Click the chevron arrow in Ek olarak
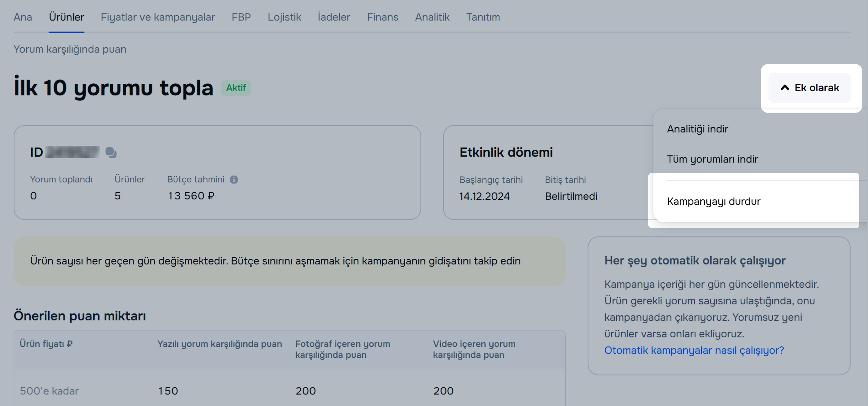This screenshot has height=406, width=868. (785, 88)
